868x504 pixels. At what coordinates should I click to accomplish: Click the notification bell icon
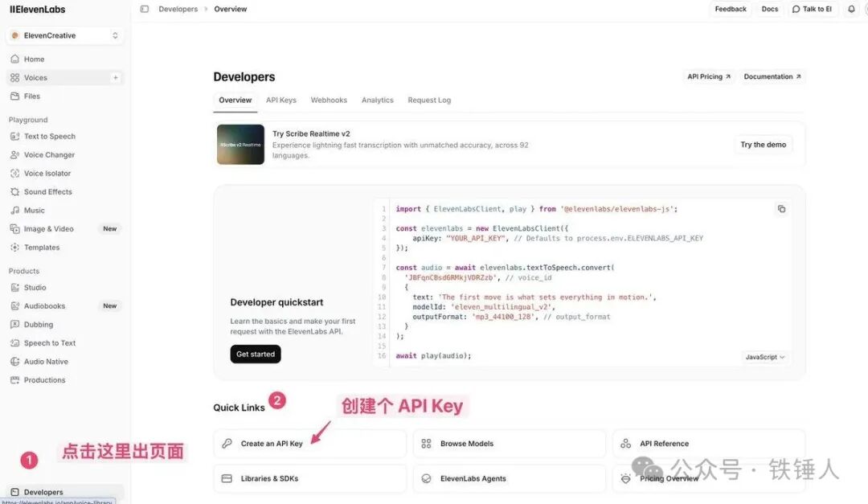pyautogui.click(x=851, y=10)
